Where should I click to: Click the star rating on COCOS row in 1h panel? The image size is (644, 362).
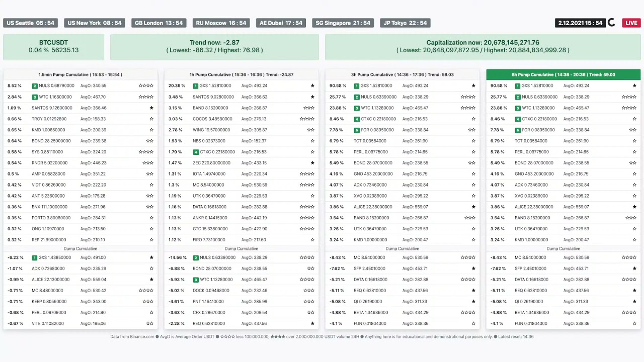point(307,119)
